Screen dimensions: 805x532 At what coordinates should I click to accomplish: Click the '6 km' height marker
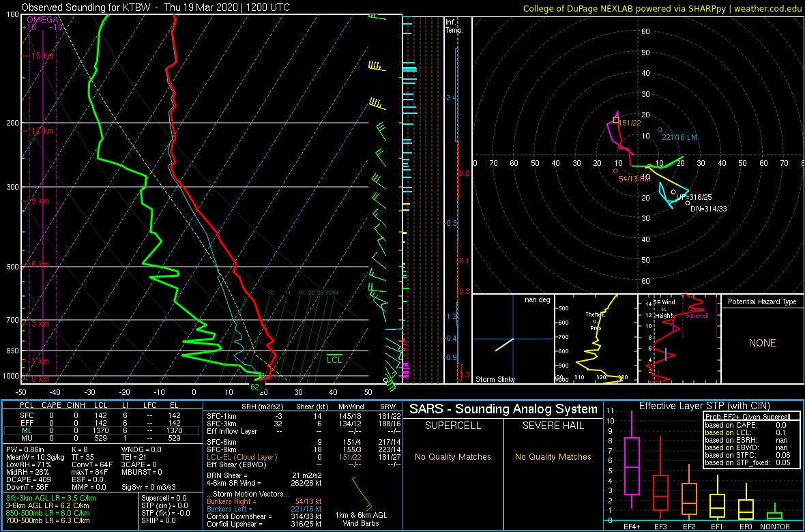[x=39, y=265]
